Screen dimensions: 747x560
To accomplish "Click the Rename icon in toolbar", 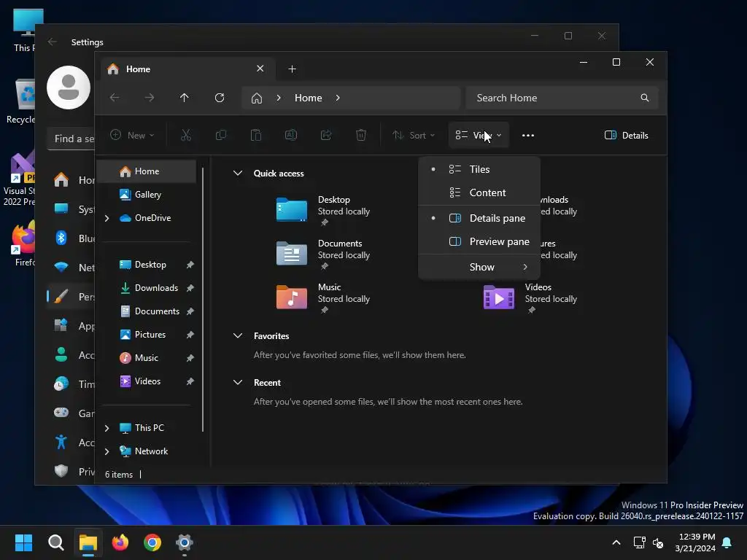I will [291, 135].
